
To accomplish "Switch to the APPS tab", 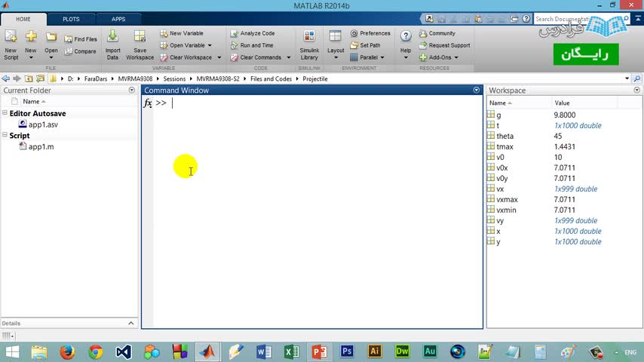I will point(118,20).
